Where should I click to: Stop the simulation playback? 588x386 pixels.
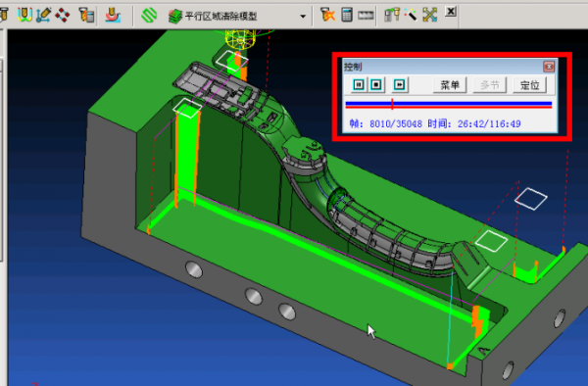(376, 85)
